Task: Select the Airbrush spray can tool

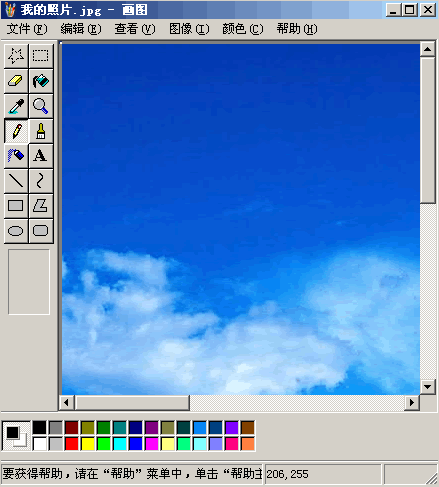Action: tap(16, 156)
